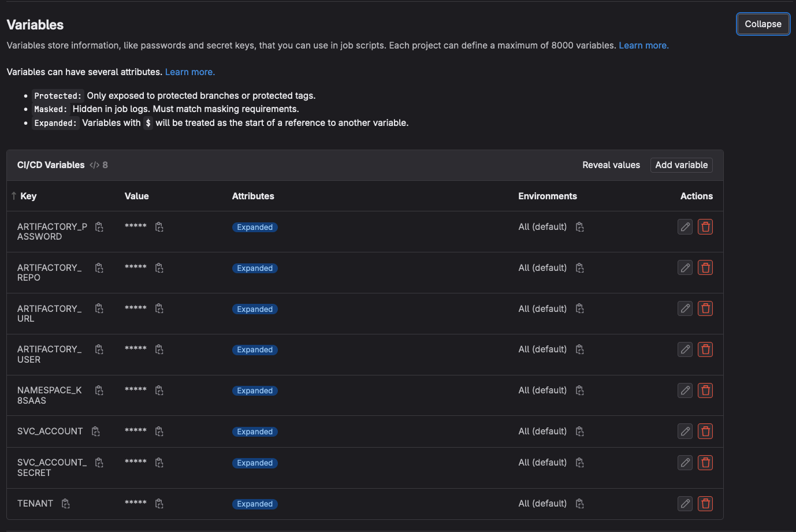
Task: Collapse the Variables section
Action: pos(763,24)
